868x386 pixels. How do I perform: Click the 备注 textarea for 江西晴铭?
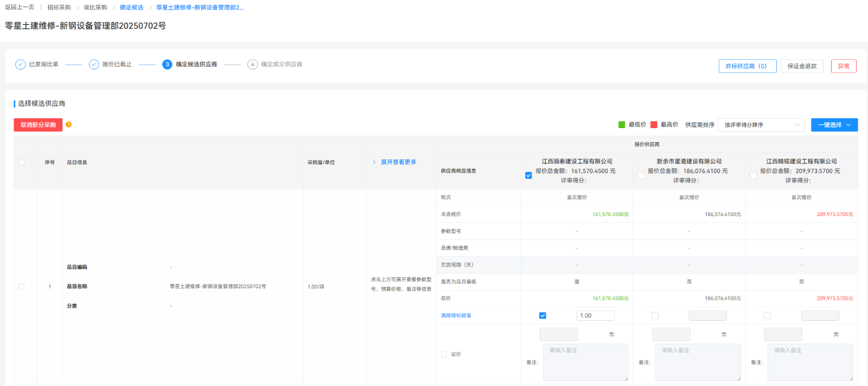click(x=810, y=362)
